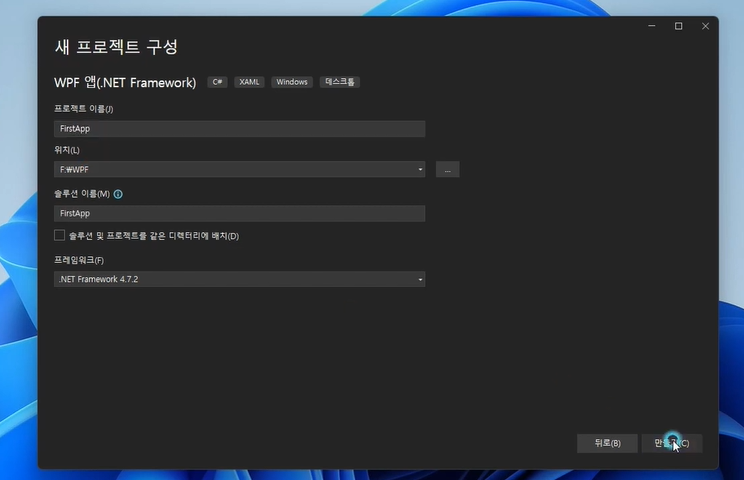The height and width of the screenshot is (480, 744).
Task: Enable placing solution and project in same directory
Action: tap(59, 235)
